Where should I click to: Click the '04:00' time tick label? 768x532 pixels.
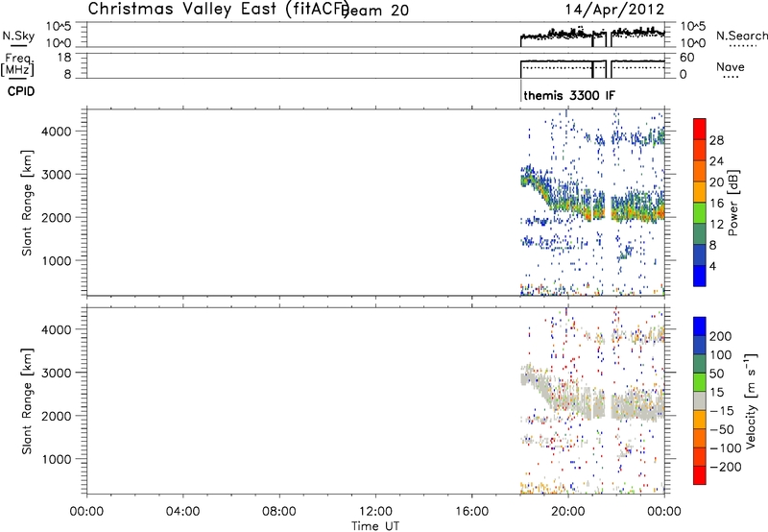point(183,512)
